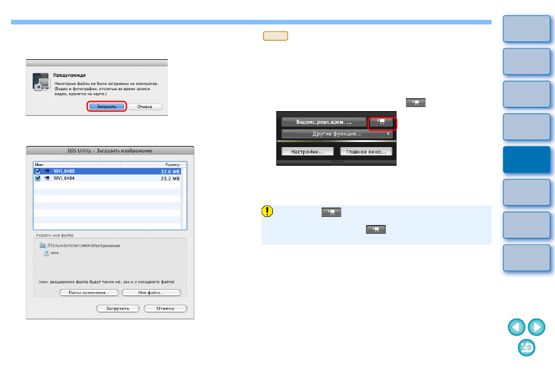
Task: Click the 32.6 MB size value
Action: click(170, 172)
